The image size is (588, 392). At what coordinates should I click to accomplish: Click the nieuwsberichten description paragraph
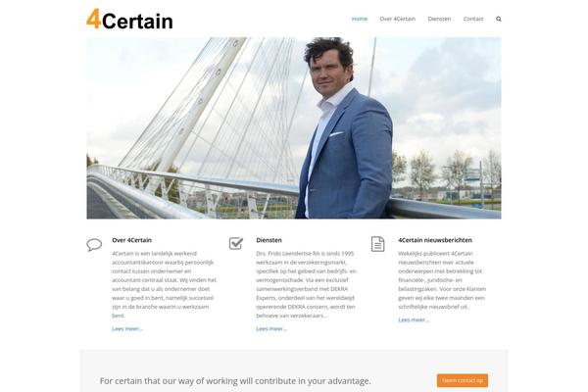pos(442,280)
